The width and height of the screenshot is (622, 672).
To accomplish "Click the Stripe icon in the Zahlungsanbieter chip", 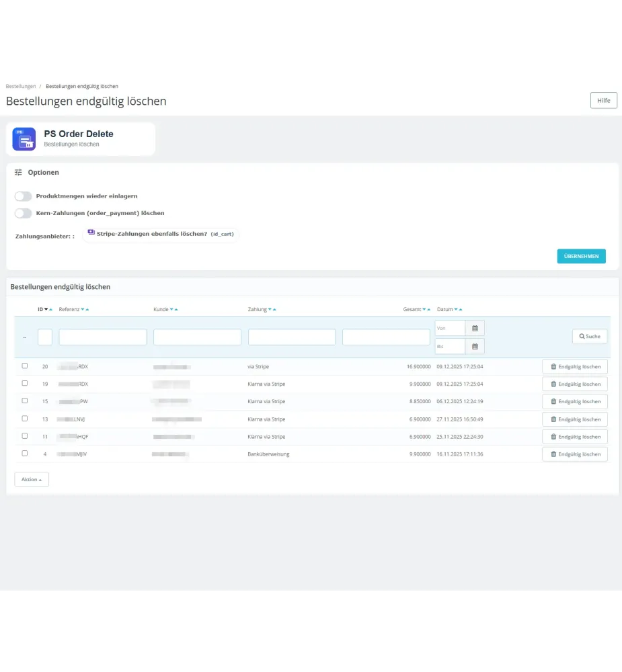I will pos(90,233).
